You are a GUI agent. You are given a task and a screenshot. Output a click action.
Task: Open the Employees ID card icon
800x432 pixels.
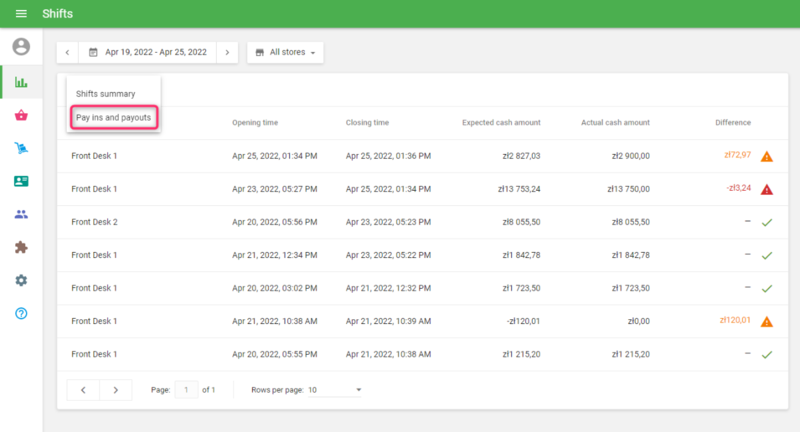click(21, 181)
